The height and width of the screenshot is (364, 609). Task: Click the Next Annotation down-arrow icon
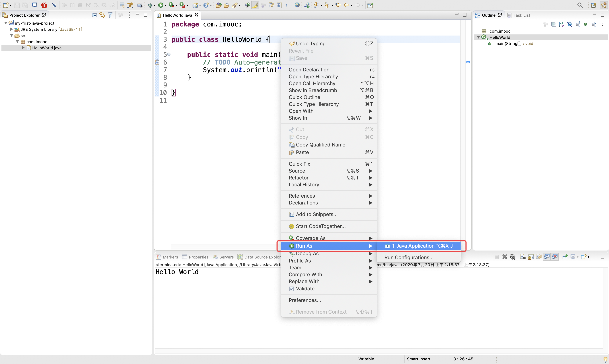316,5
